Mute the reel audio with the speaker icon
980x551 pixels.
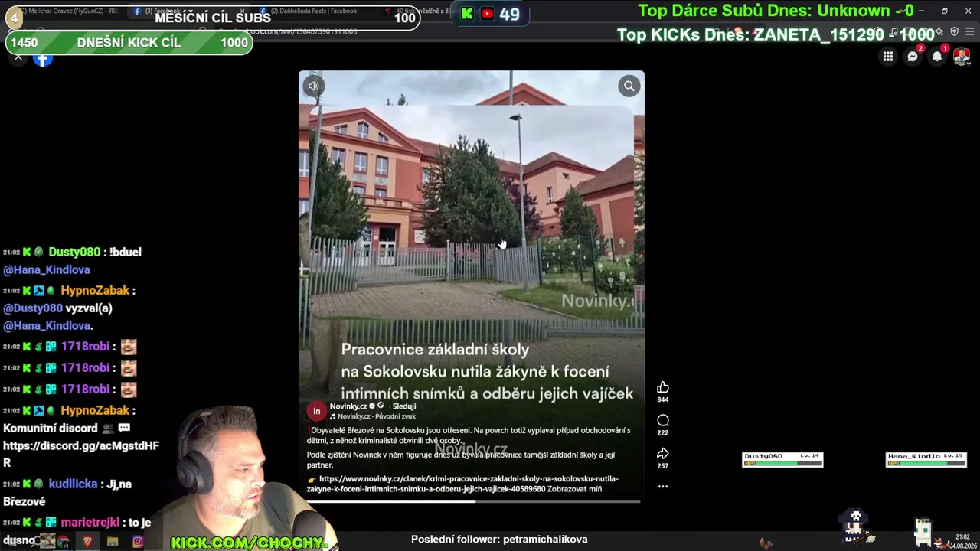(x=314, y=86)
